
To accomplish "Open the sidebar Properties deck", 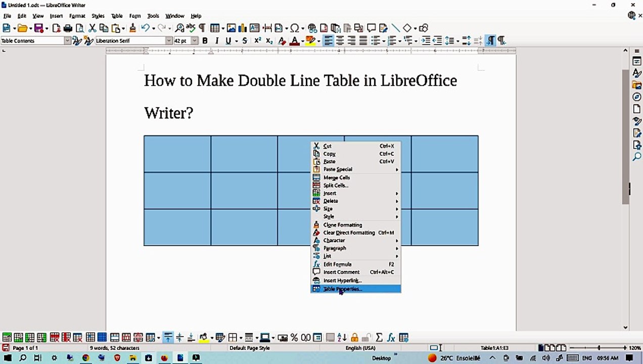I will pos(637,62).
